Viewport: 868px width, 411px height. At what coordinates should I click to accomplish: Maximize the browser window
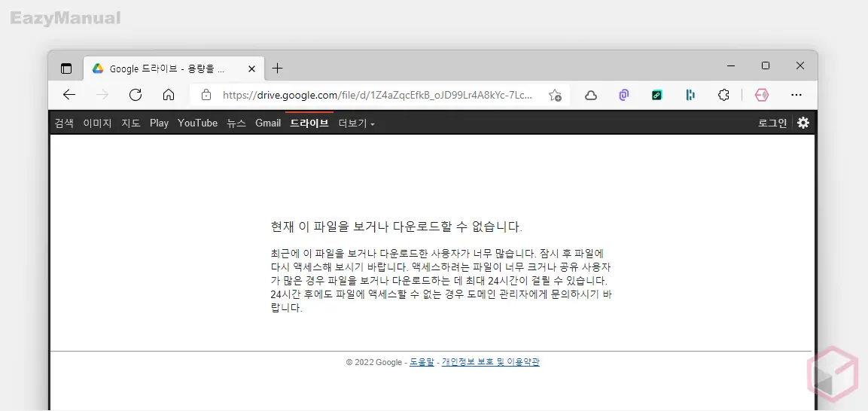[766, 65]
